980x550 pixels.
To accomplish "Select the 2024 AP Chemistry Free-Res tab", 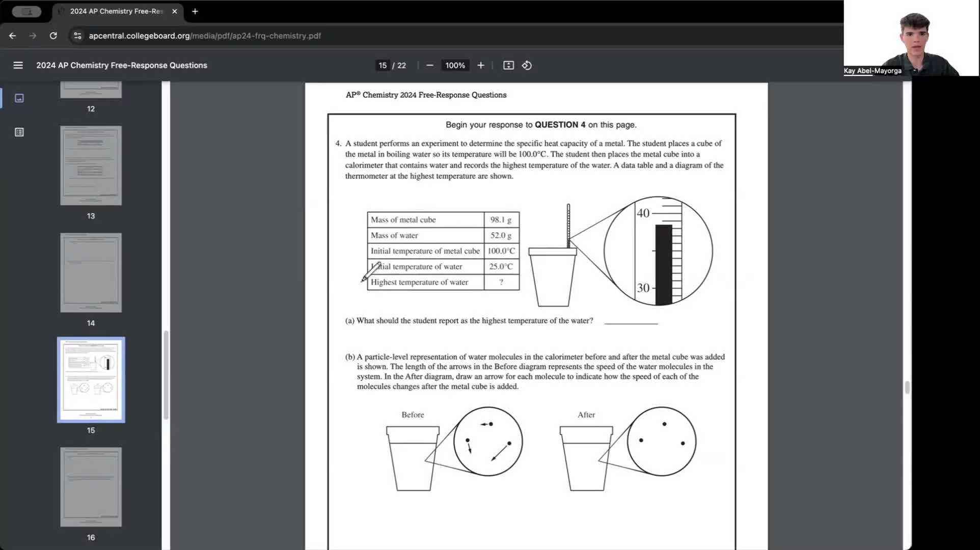I will [116, 11].
